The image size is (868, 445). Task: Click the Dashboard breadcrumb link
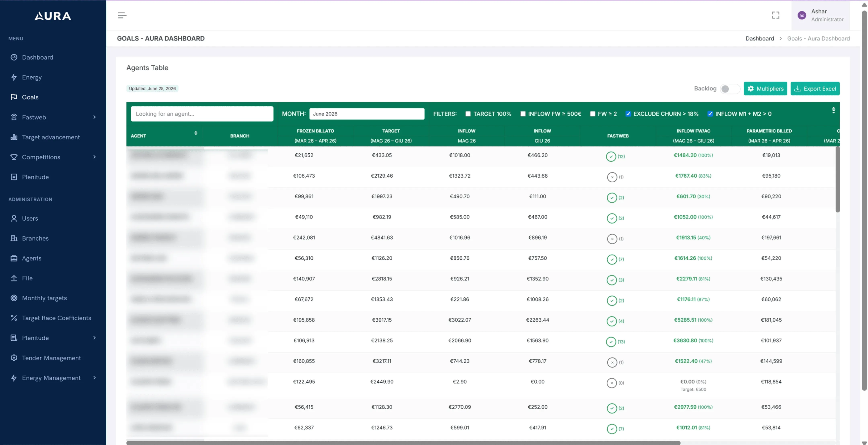click(x=759, y=38)
